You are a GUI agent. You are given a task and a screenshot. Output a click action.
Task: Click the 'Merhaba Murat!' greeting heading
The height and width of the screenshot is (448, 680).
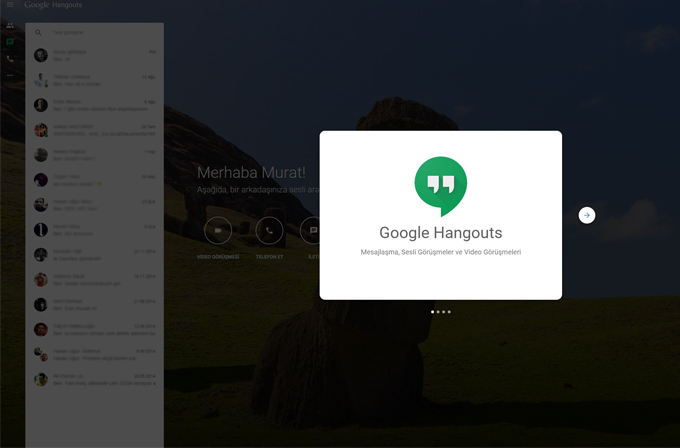coord(251,173)
